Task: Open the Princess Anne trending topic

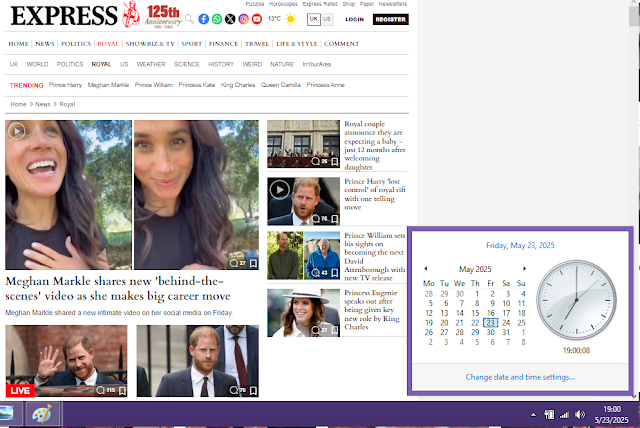Action: (x=326, y=85)
